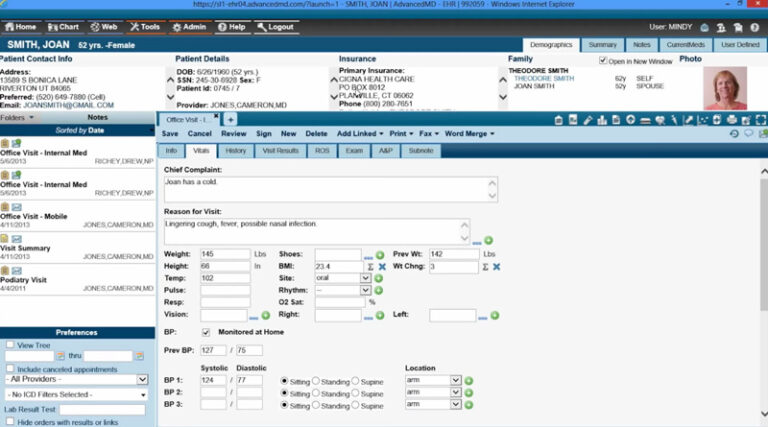Click green plus next to Vision field

click(265, 316)
